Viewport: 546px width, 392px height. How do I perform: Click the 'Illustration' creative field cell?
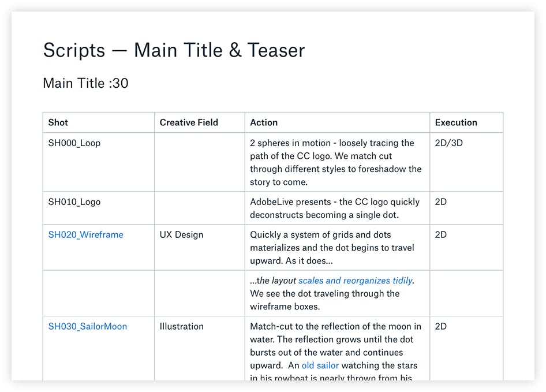point(181,327)
